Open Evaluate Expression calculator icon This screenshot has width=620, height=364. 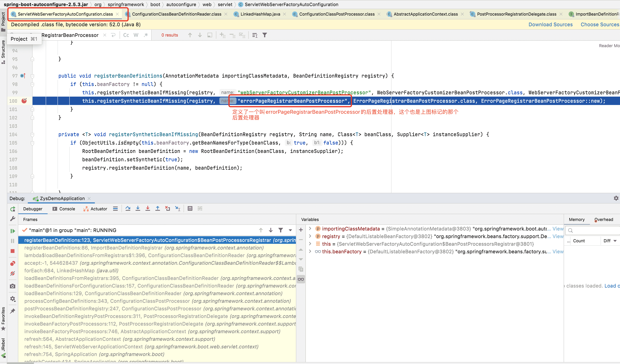pyautogui.click(x=190, y=208)
